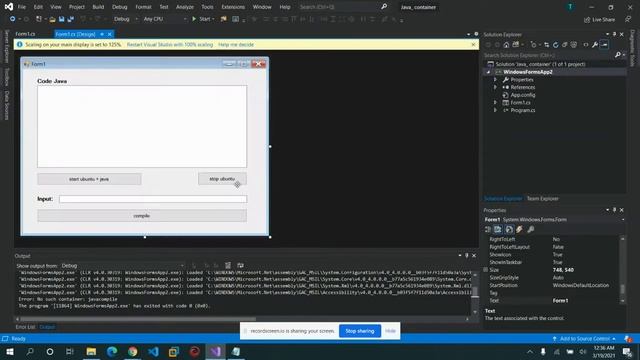The width and height of the screenshot is (640, 360).
Task: Click the Properties grid vertical scrollbar
Action: coord(622,289)
